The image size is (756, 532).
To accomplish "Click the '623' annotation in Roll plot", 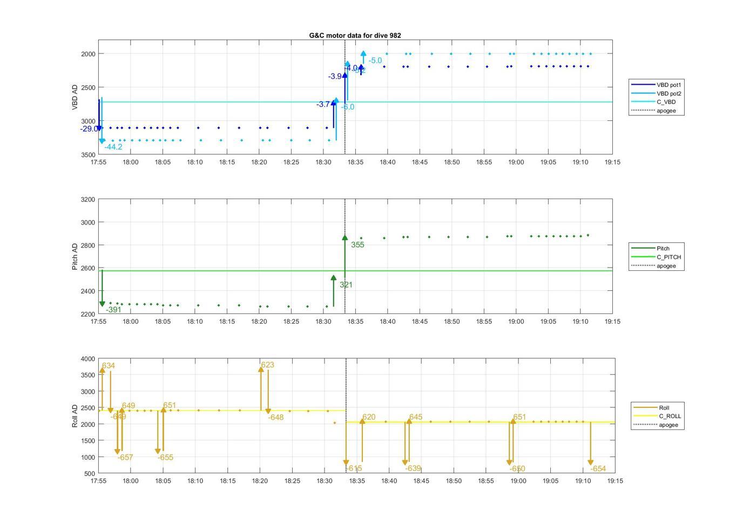I will tap(268, 365).
